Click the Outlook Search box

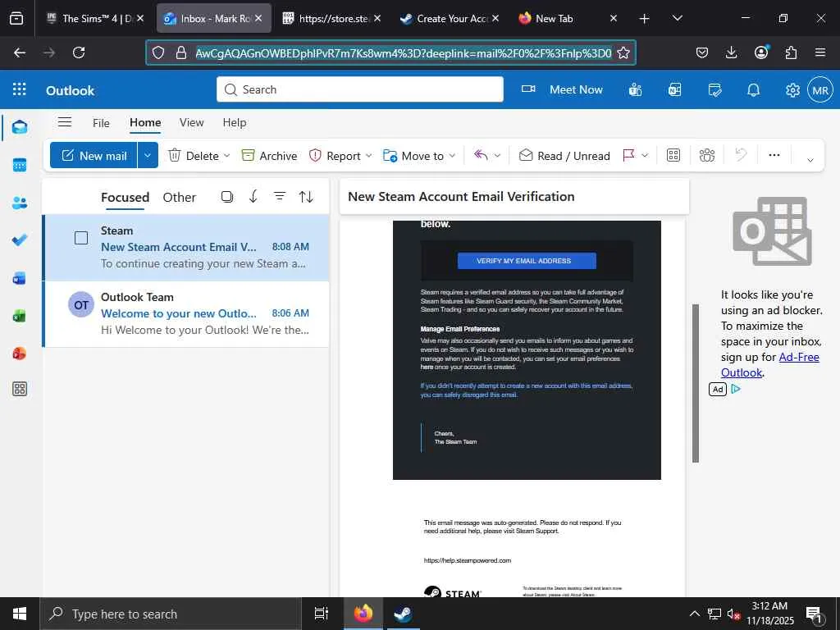(360, 89)
